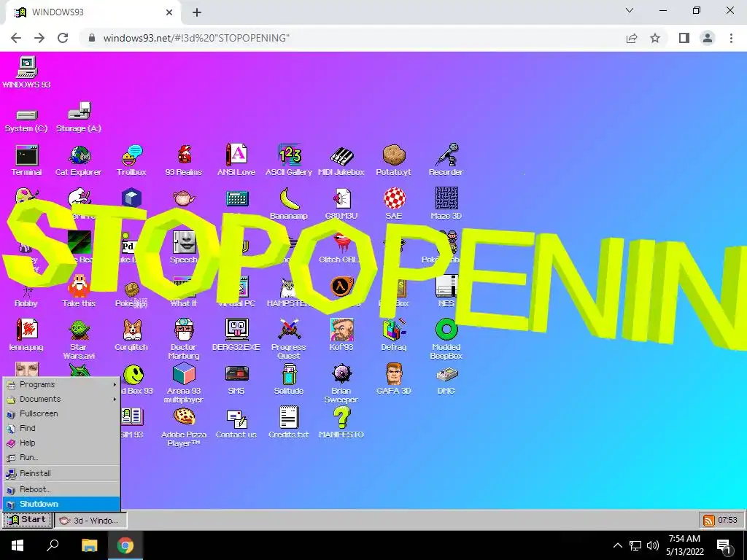
Task: Open the Windows notification center
Action: click(724, 546)
